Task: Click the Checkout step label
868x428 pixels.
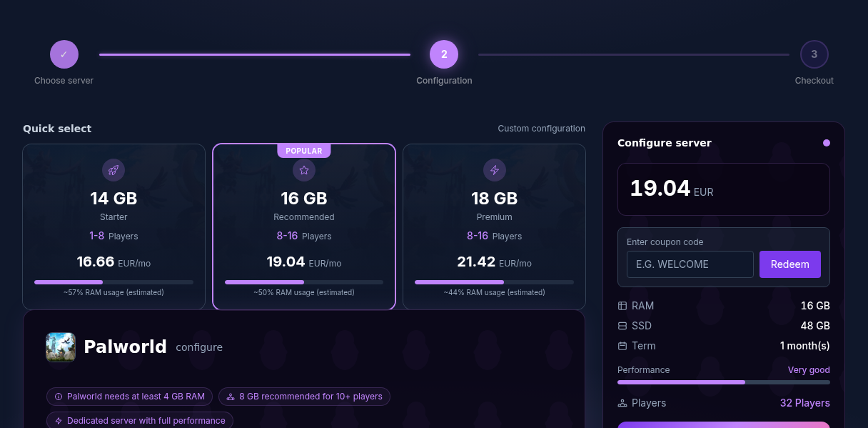Action: pos(814,81)
